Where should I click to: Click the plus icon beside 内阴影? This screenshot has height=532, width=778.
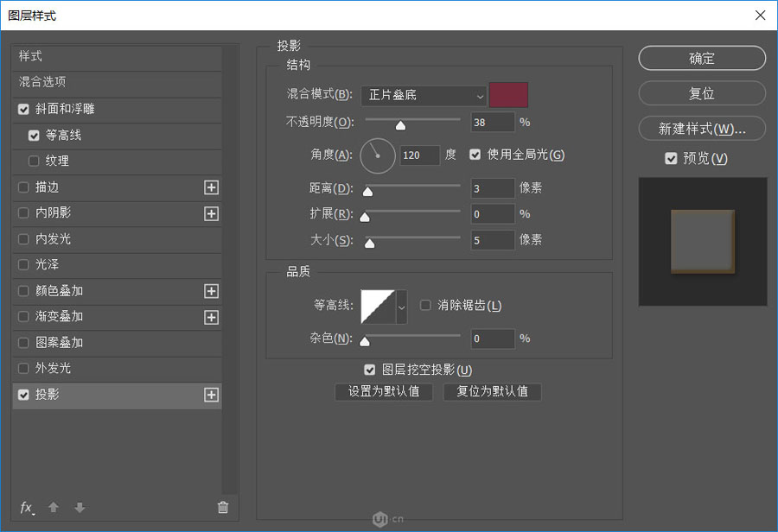pyautogui.click(x=211, y=213)
